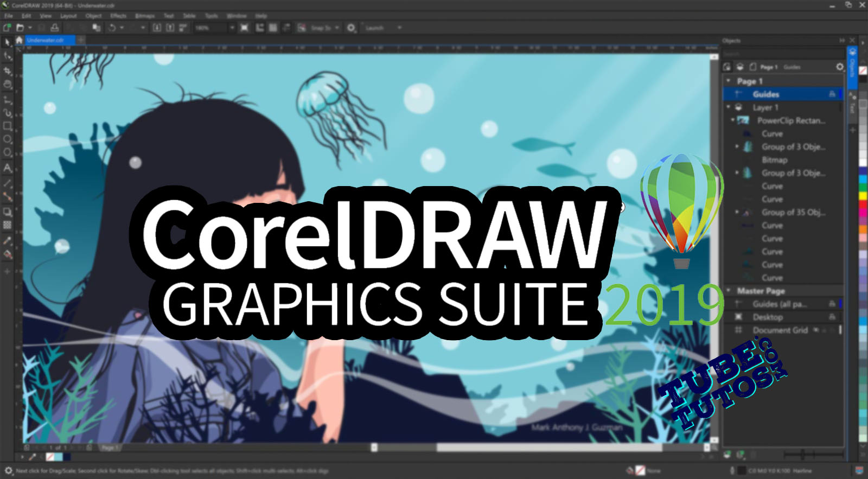Open the Layout menu
Screen dimensions: 868x479
[x=68, y=16]
